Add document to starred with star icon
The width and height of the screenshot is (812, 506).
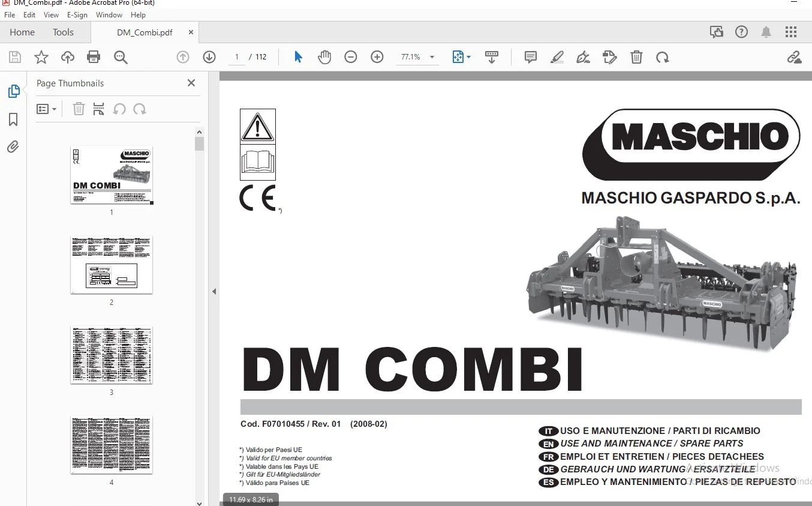(x=41, y=57)
